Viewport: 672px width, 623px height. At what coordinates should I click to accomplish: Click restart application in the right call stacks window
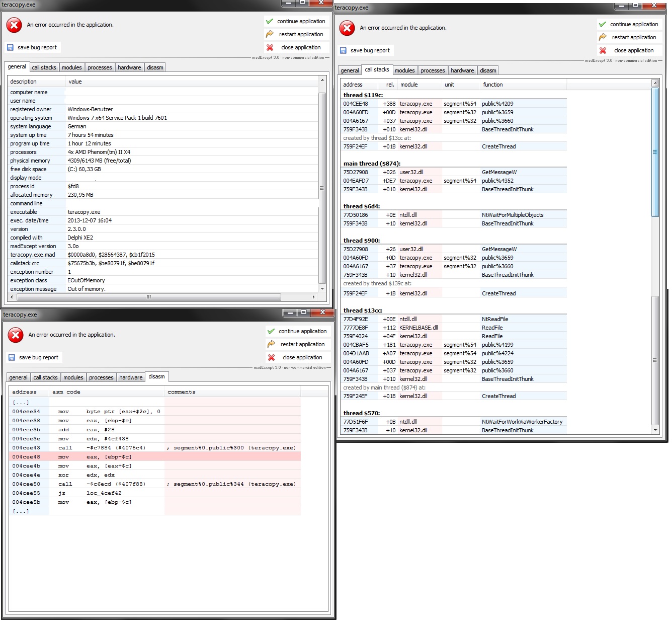click(630, 37)
